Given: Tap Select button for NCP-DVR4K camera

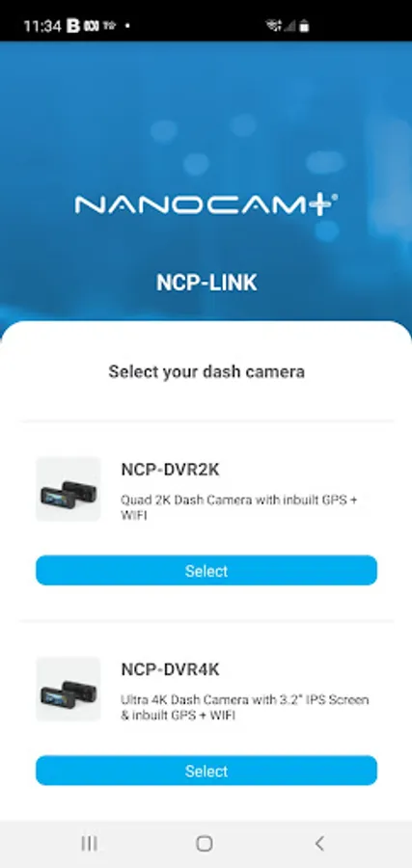Looking at the screenshot, I should click(206, 771).
